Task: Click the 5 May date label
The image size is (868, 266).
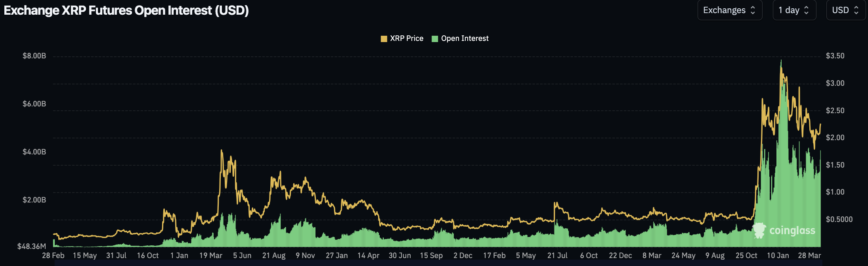Action: point(526,256)
